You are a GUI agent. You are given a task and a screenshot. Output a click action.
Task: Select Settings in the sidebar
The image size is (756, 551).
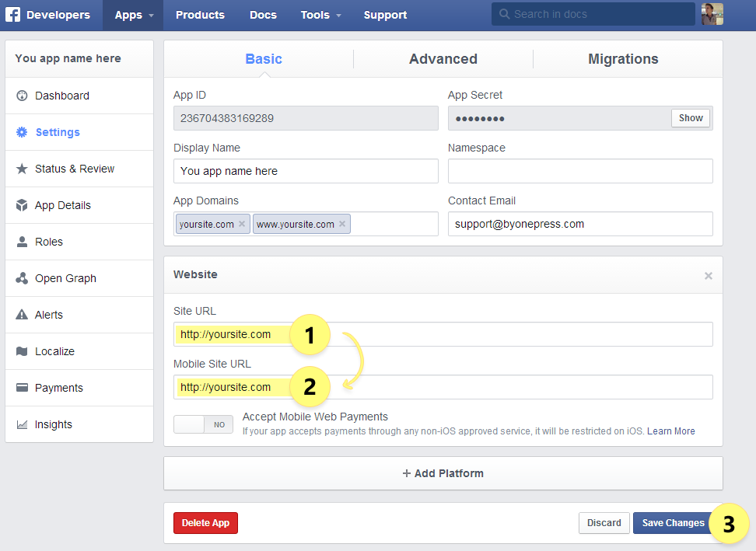(79, 132)
